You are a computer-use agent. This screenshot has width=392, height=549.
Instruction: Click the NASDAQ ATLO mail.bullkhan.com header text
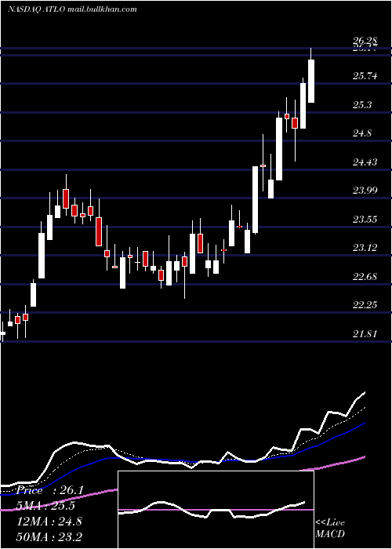coord(72,9)
